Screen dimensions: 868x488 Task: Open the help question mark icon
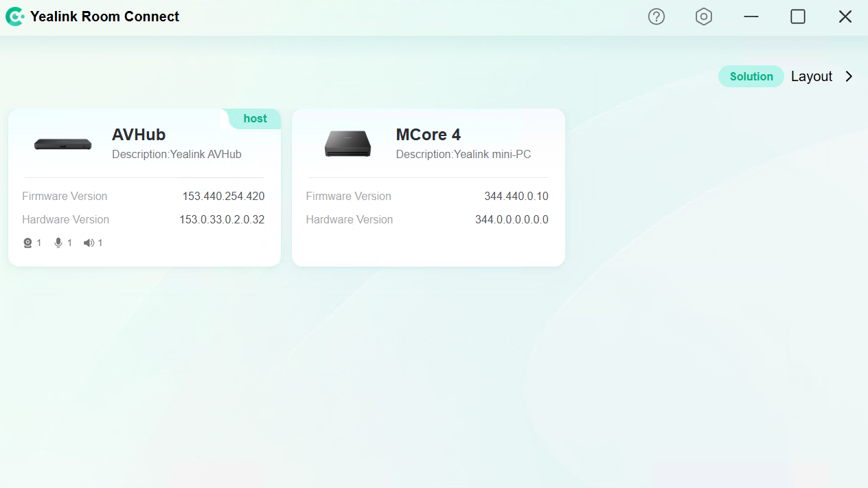click(656, 16)
